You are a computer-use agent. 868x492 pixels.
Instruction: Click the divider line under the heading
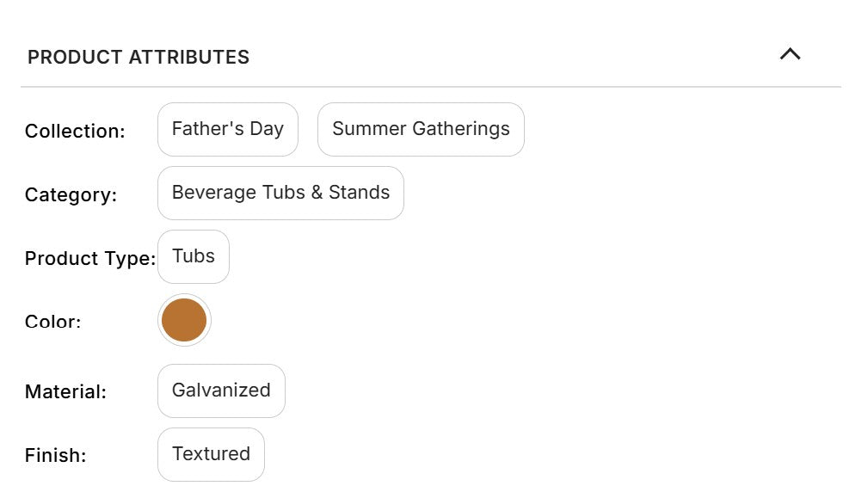coord(430,87)
